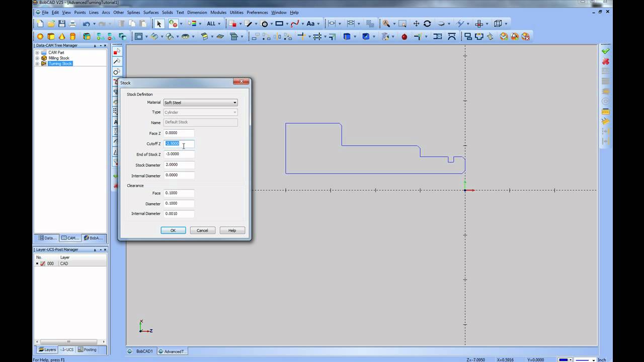
Task: Close the Stock dialog
Action: click(x=241, y=82)
